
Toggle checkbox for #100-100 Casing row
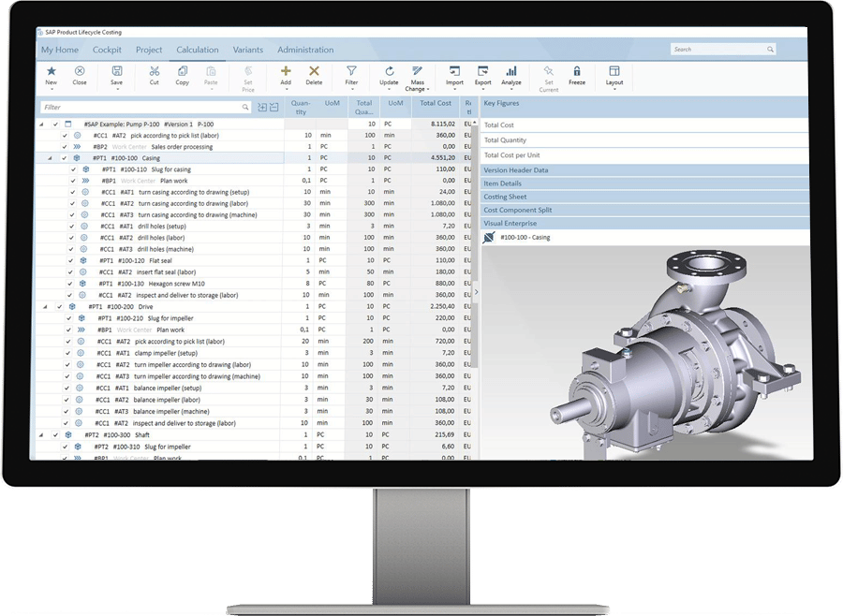tap(64, 158)
